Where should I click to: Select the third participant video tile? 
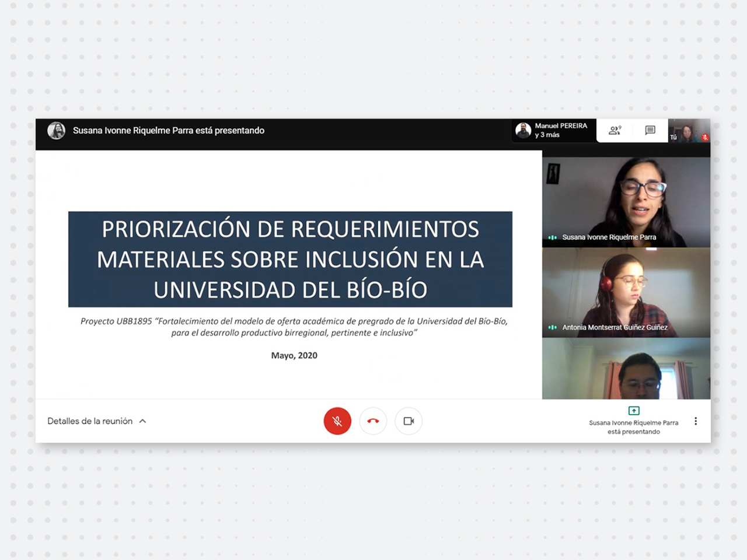[x=626, y=369]
